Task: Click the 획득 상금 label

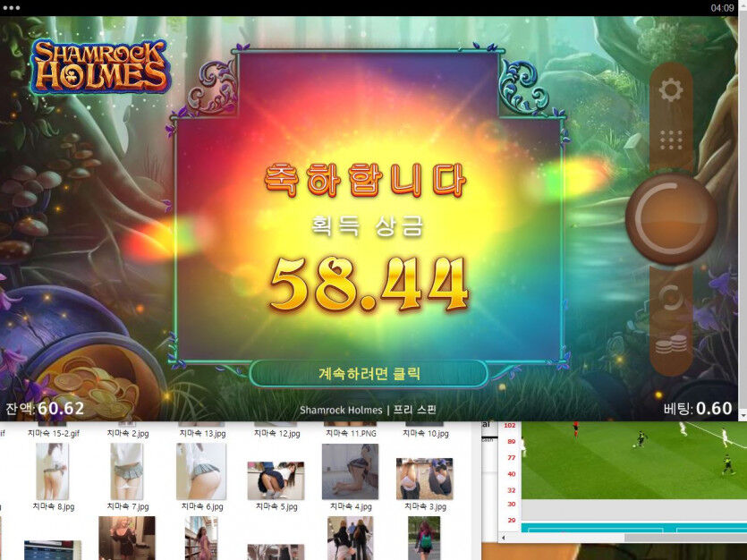Action: point(367,225)
